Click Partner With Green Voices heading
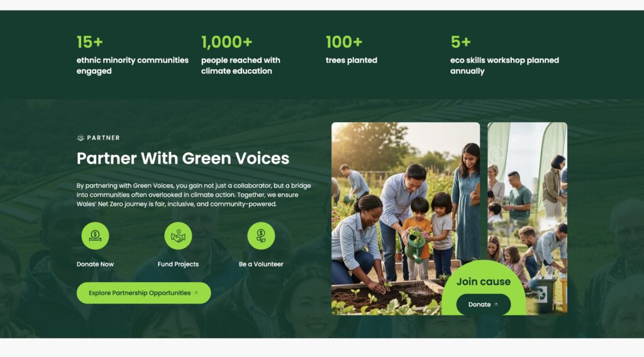The image size is (644, 357). 183,158
